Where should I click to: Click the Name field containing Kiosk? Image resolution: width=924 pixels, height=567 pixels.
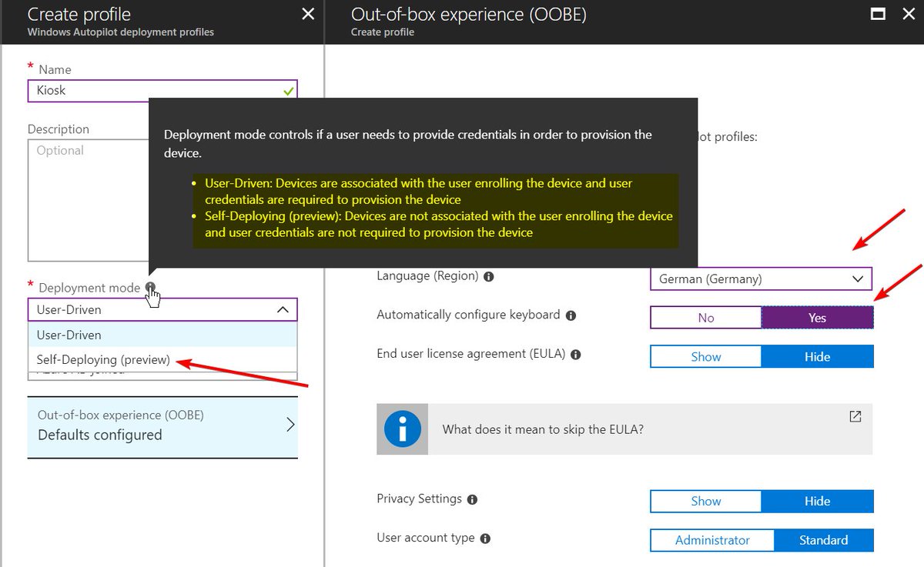click(162, 91)
